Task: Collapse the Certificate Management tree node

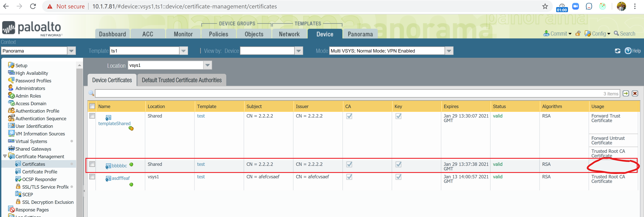Action: [x=5, y=156]
